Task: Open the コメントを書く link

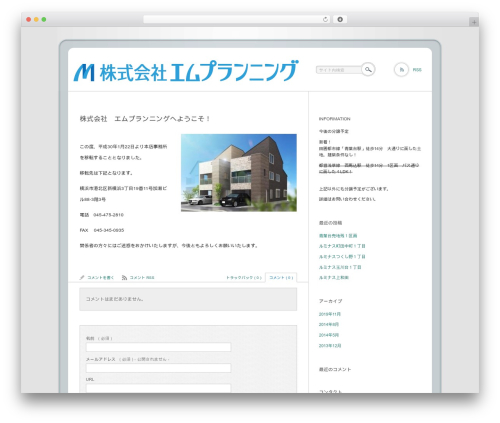Action: 101,277
